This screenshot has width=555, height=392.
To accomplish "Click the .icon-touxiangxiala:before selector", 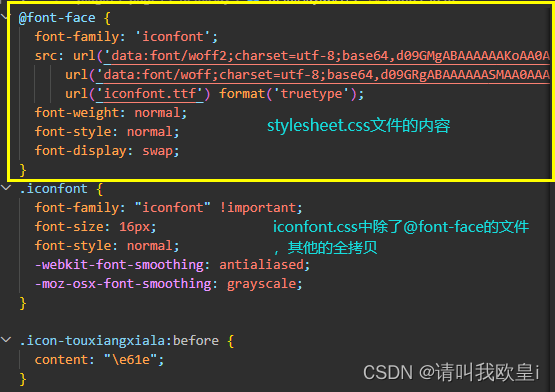I will 119,340.
